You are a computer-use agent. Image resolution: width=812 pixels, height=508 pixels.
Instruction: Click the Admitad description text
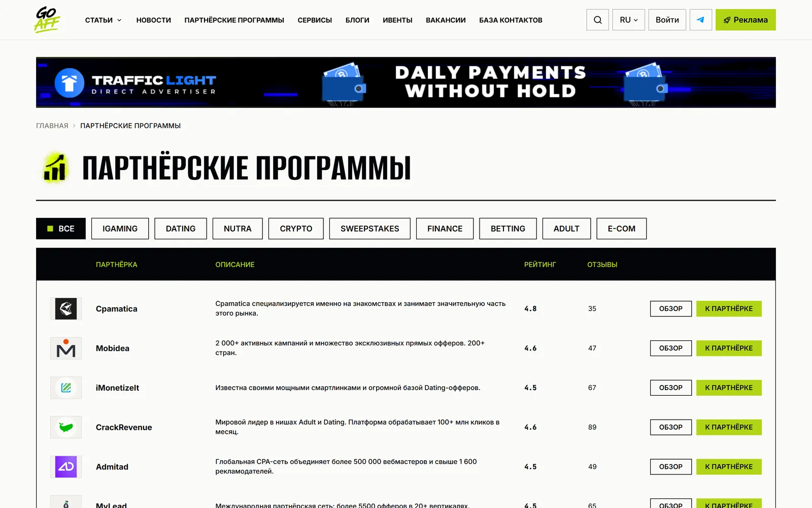(346, 466)
